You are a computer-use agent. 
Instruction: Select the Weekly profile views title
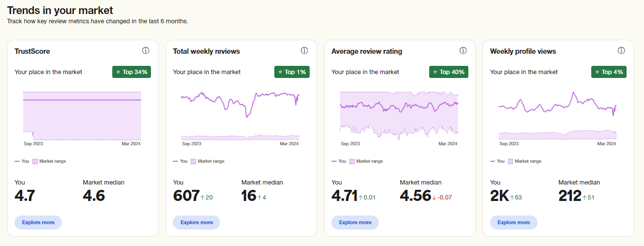[x=523, y=51]
